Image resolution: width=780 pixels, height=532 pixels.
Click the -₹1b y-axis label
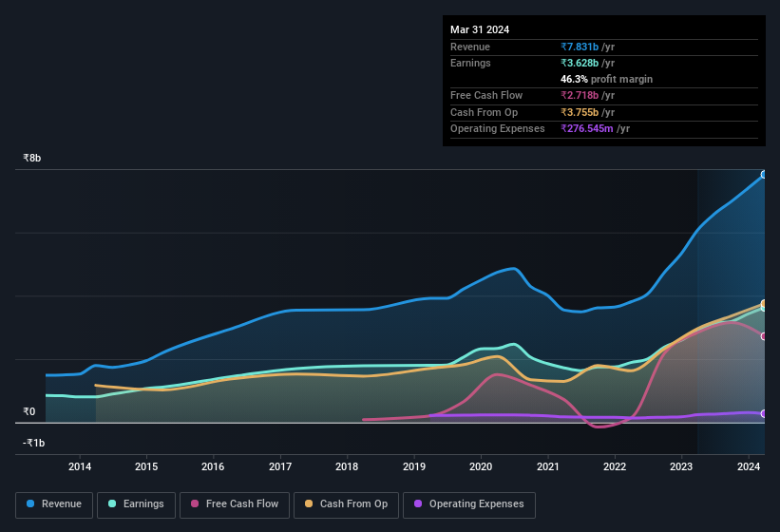pyautogui.click(x=34, y=443)
